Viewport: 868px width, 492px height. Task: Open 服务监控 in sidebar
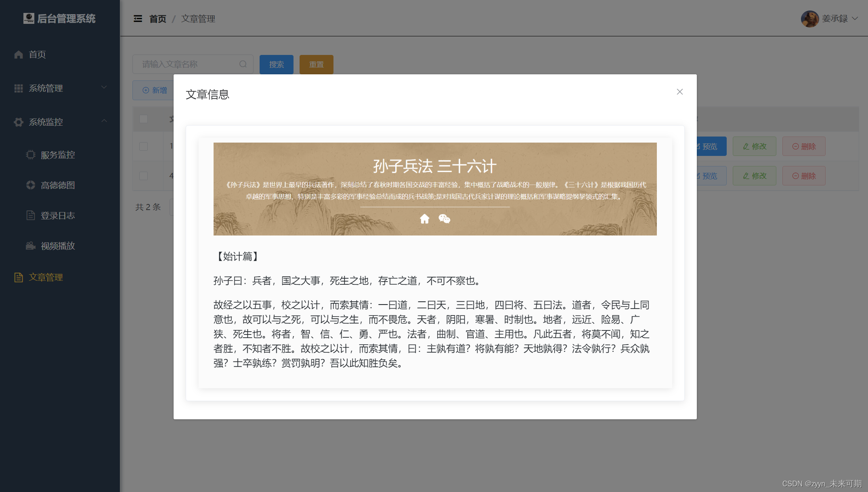click(x=58, y=155)
